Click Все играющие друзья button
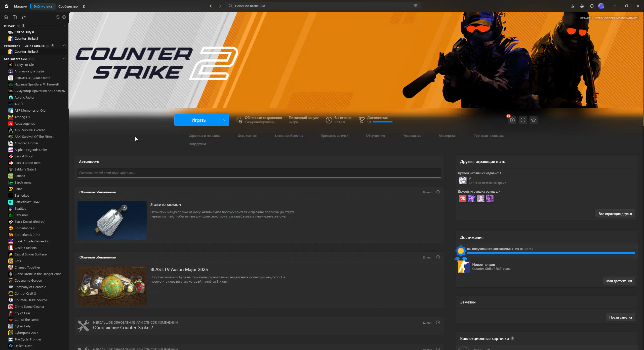This screenshot has height=350, width=644. (615, 214)
